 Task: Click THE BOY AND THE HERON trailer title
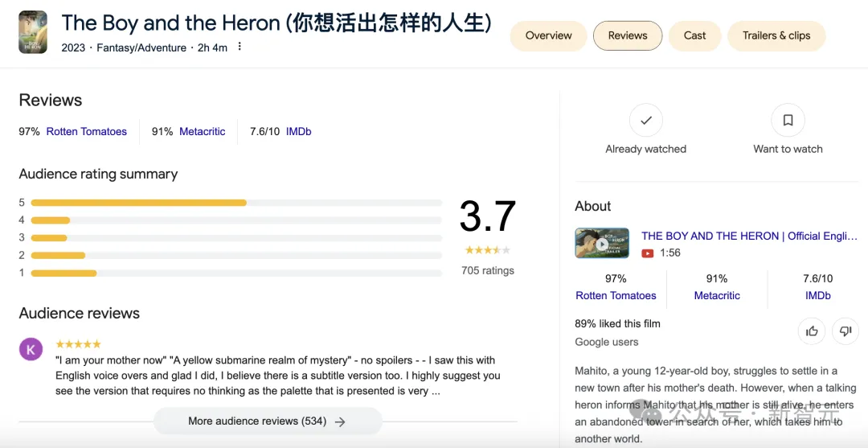pyautogui.click(x=749, y=236)
